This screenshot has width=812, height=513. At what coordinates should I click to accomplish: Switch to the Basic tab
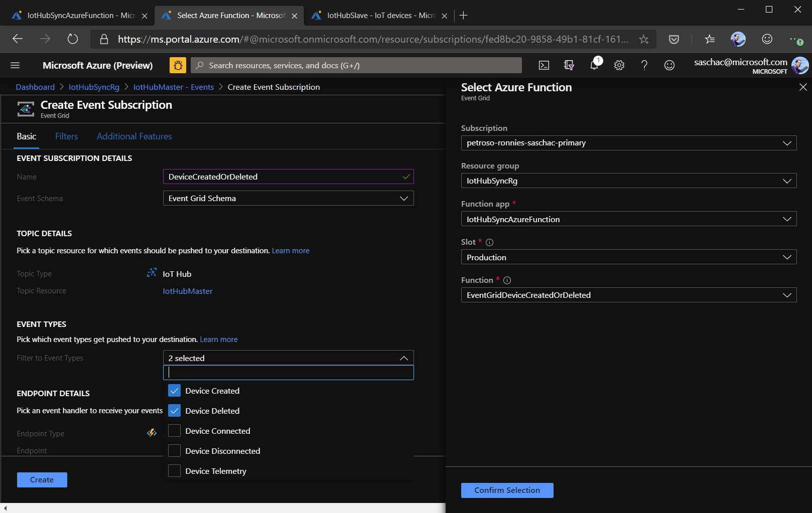click(27, 136)
